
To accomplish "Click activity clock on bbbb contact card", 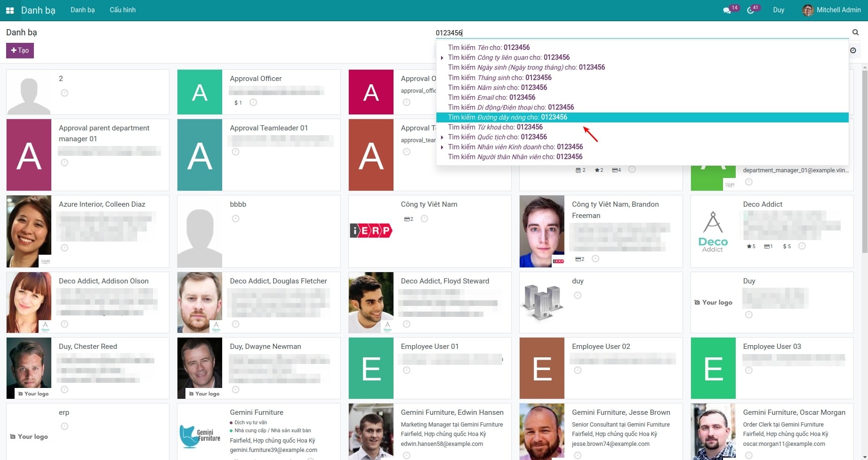I will (236, 218).
